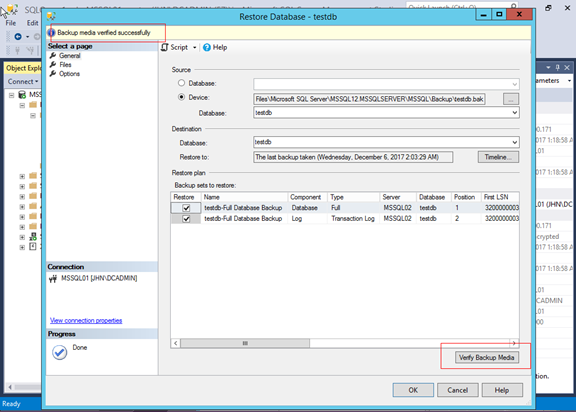Open the Edit menu in SSMS window
Viewport: 576px width, 412px height.
coord(32,23)
